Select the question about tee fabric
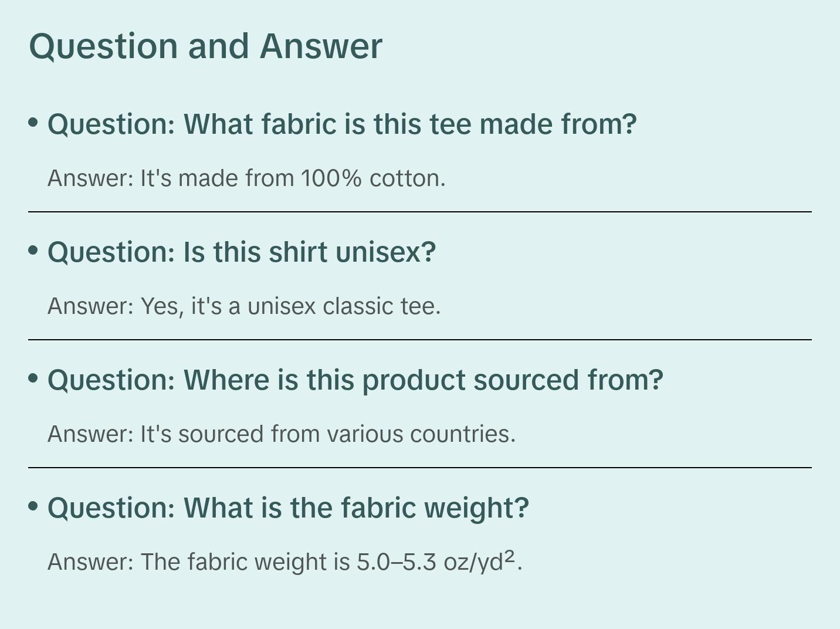The height and width of the screenshot is (629, 840). tap(341, 124)
